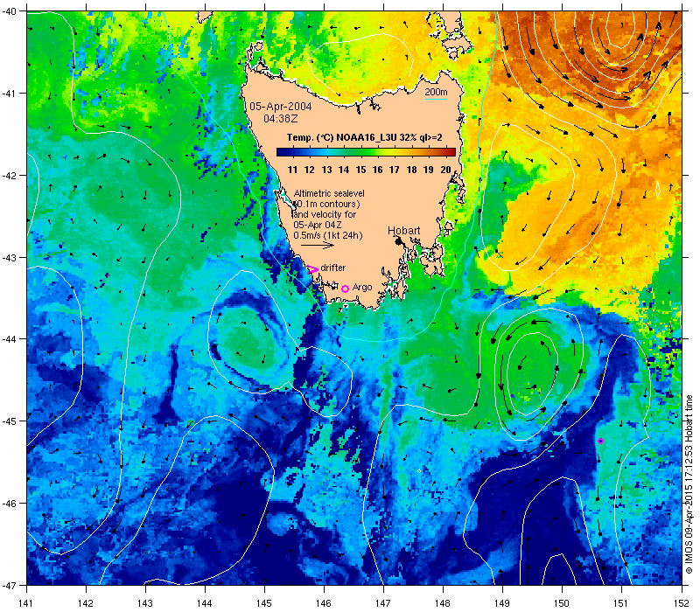This screenshot has width=700, height=612.
Task: Click the latitude axis label '-47'
Action: (x=10, y=585)
